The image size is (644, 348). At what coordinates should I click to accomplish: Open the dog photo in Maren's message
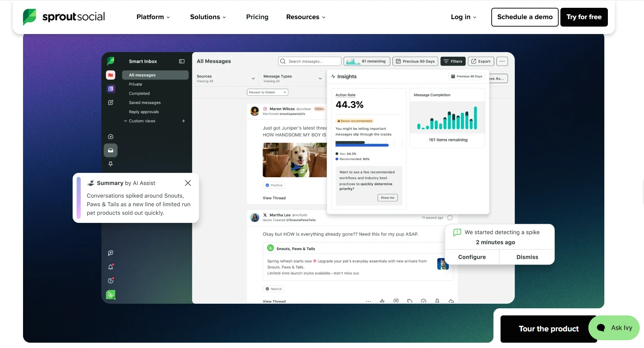295,160
